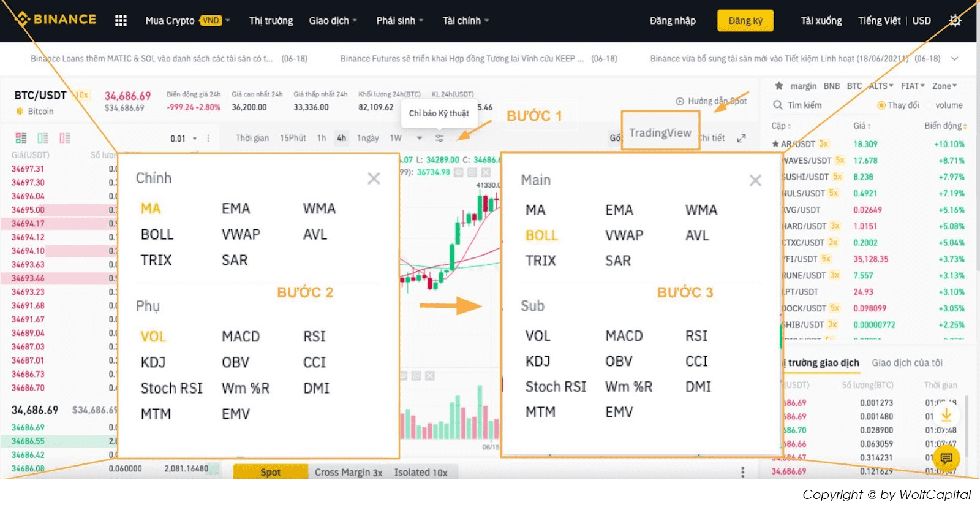
Task: Open order book more options dots
Action: [208, 139]
